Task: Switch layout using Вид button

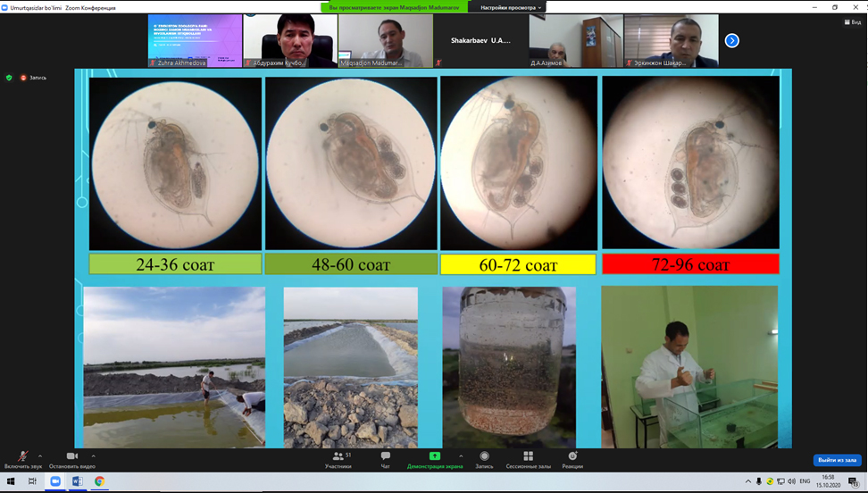Action: tap(852, 22)
